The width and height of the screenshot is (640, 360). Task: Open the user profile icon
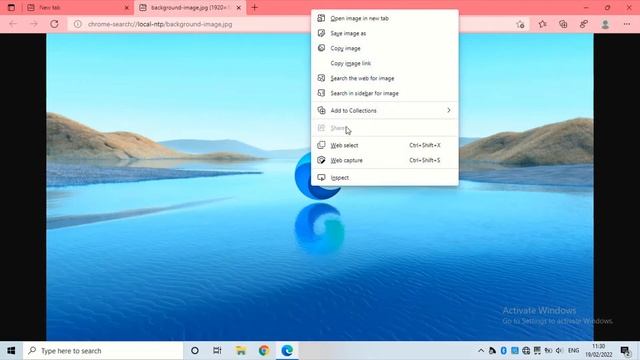(x=605, y=24)
